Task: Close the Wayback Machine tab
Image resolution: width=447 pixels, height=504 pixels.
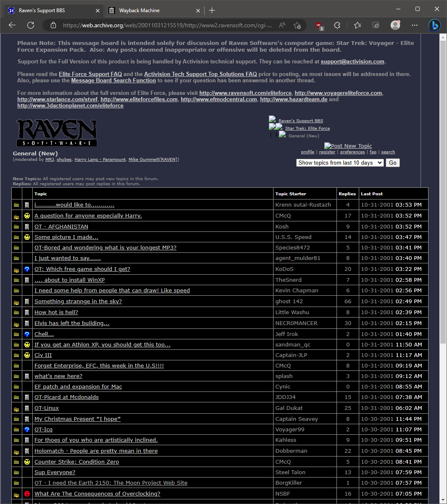Action: point(198,10)
